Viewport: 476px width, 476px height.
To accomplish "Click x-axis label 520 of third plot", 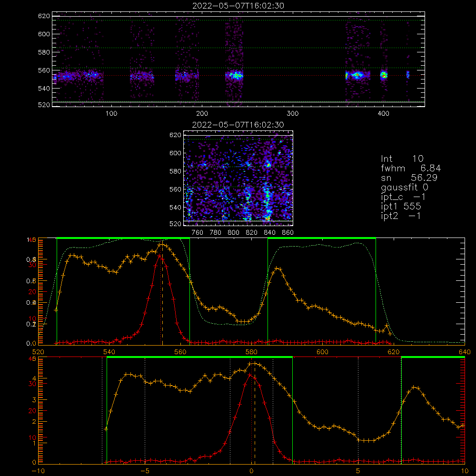I will point(38,352).
